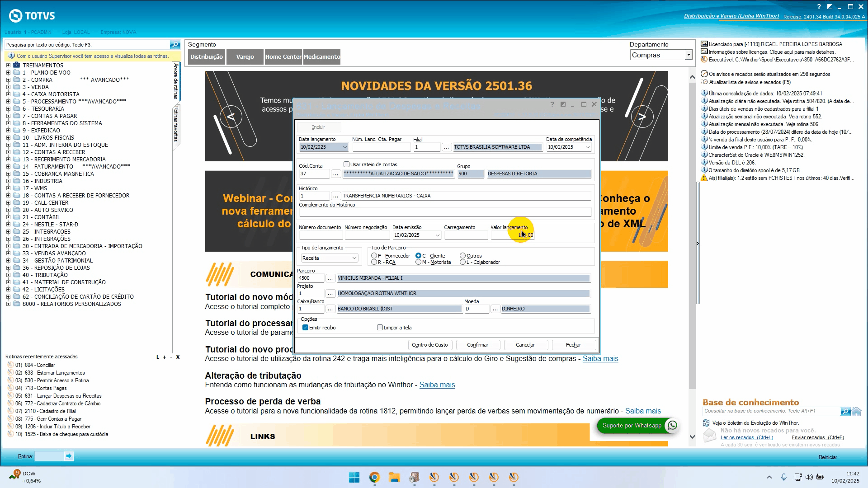This screenshot has width=868, height=488.
Task: Click the search magnifier icon beside routine search
Action: 175,44
